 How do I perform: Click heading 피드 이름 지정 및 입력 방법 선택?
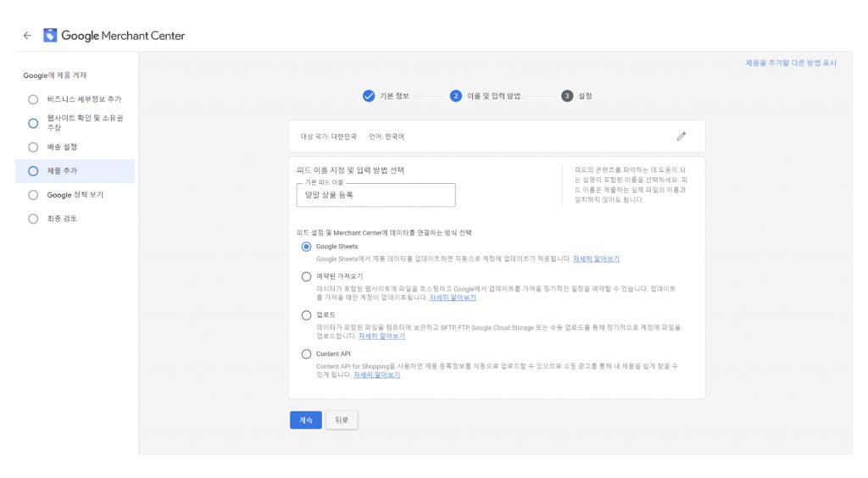click(350, 170)
